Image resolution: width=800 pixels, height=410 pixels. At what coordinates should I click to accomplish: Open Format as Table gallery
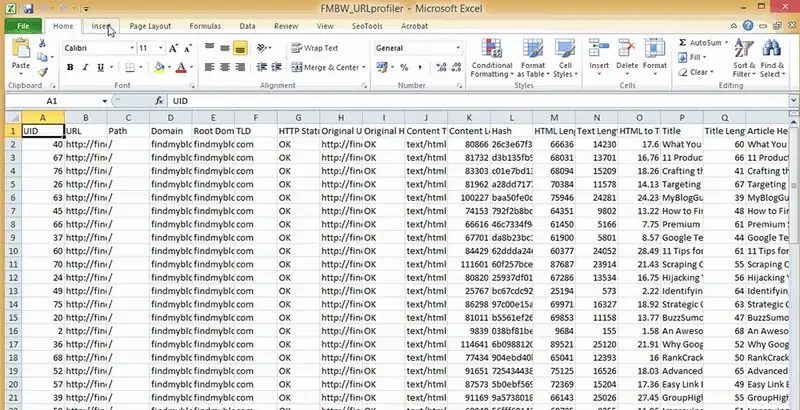[x=533, y=58]
